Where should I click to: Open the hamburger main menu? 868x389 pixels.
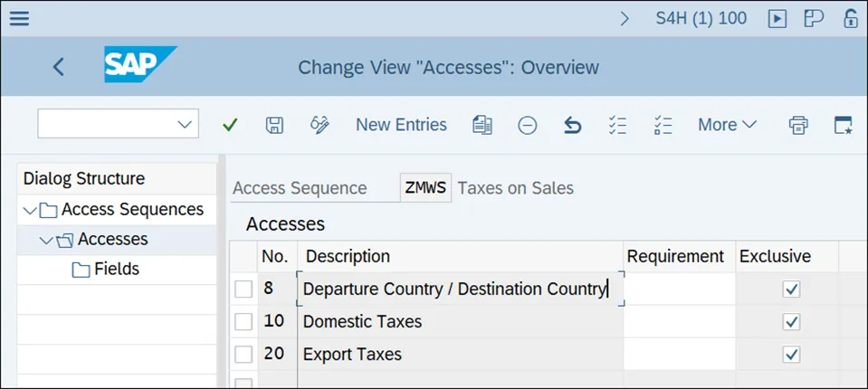[x=19, y=18]
